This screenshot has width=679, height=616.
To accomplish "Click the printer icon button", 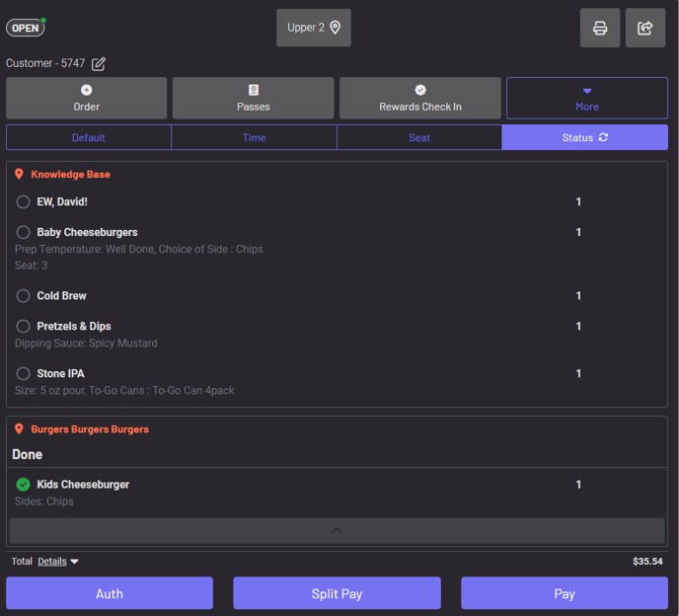I will [x=599, y=28].
